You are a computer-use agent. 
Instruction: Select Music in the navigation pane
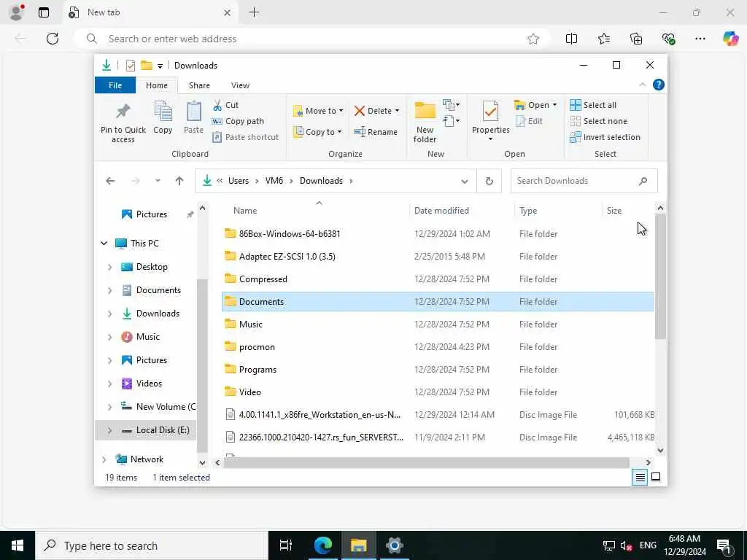pyautogui.click(x=147, y=337)
